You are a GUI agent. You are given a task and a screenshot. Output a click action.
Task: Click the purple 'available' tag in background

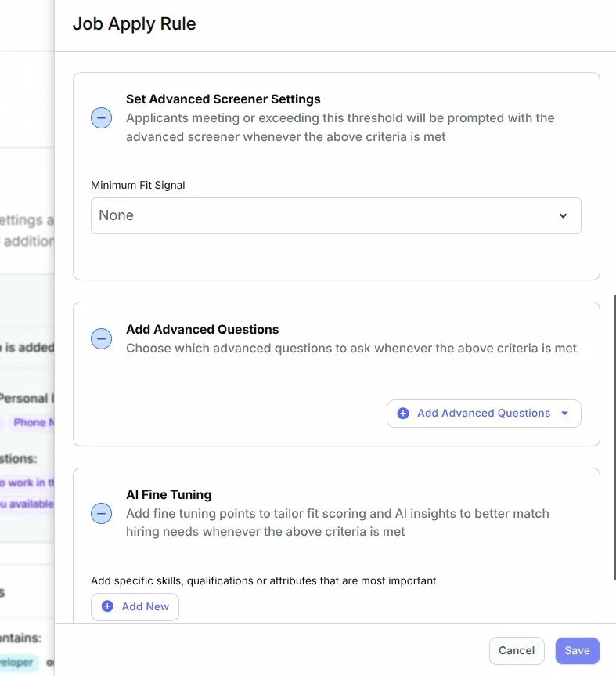coord(28,504)
